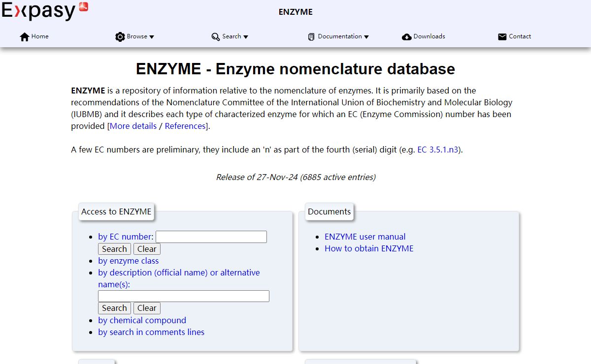Open the ENZYME user manual link

365,237
